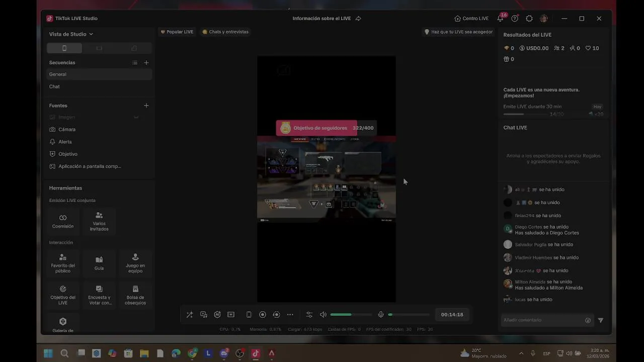Screen dimensions: 644x362
Task: Click the Chats y entrevistas tag
Action: 225,32
